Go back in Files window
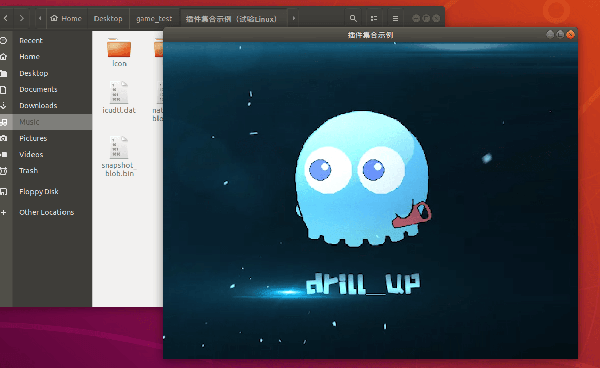This screenshot has height=368, width=600. pos(5,18)
